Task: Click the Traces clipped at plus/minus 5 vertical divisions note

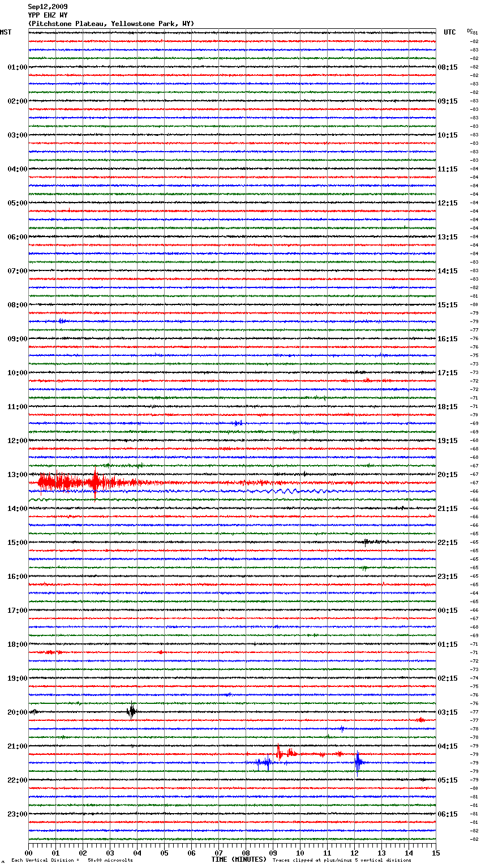Action: point(342,860)
